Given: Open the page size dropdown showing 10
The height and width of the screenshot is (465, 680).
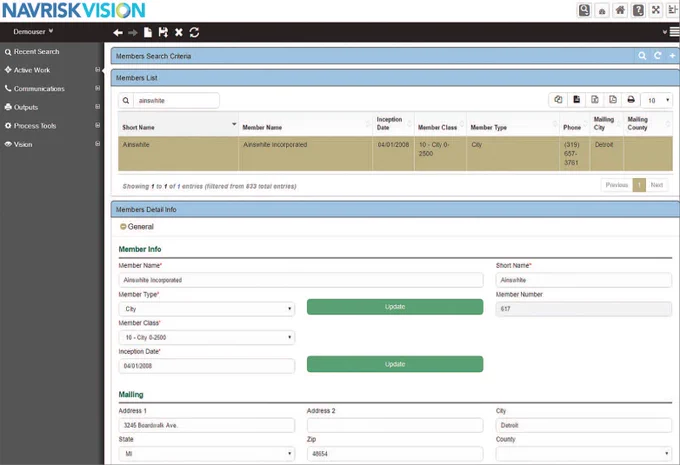Looking at the screenshot, I should (x=657, y=100).
